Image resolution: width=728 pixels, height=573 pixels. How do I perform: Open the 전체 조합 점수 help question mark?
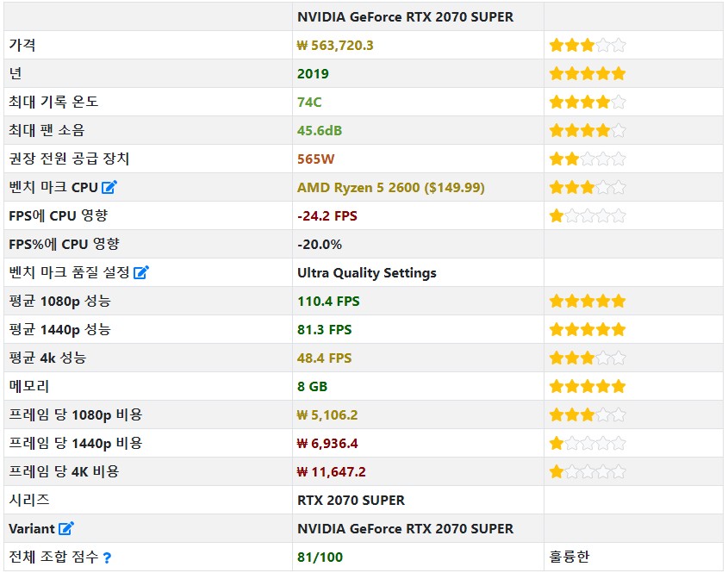pos(107,557)
